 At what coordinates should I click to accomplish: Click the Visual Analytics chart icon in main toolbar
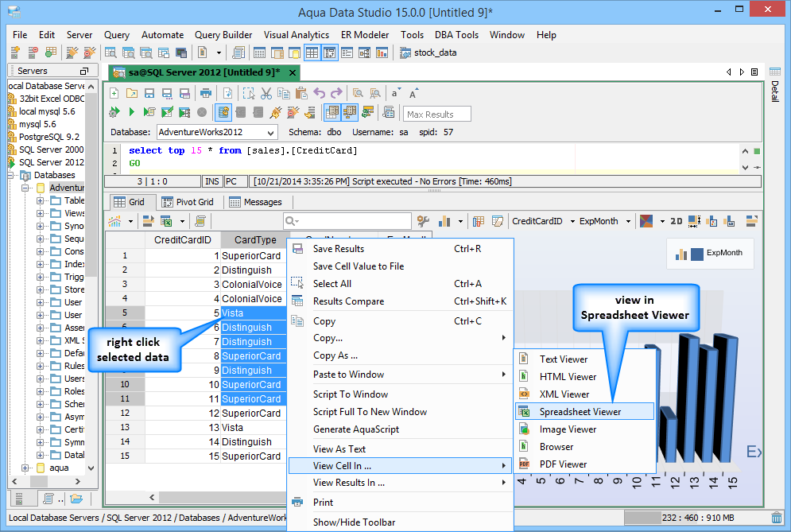382,52
